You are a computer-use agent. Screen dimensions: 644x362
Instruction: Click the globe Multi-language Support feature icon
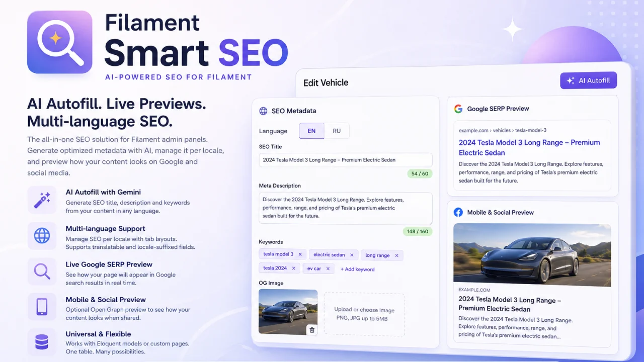pos(42,235)
